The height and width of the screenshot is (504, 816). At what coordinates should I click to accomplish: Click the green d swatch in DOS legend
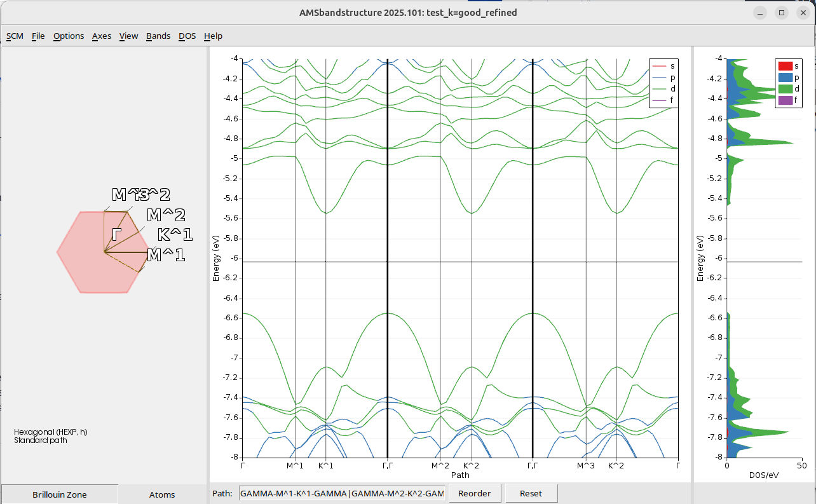pyautogui.click(x=785, y=89)
